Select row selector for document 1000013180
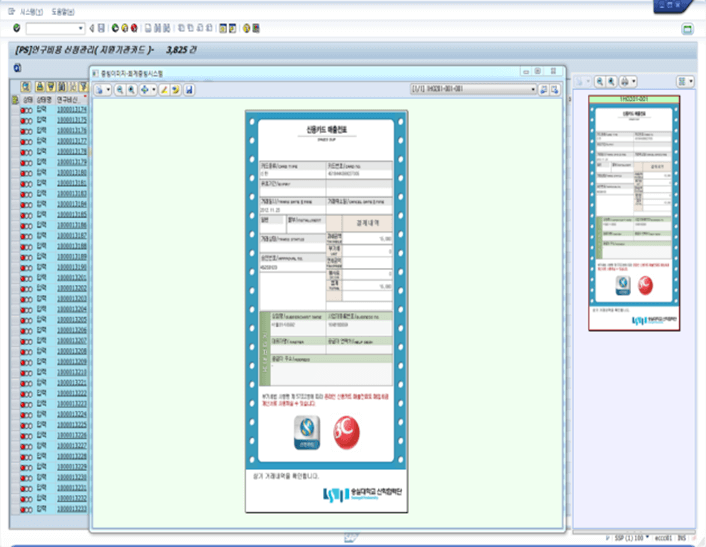This screenshot has height=547, width=706. [15, 172]
